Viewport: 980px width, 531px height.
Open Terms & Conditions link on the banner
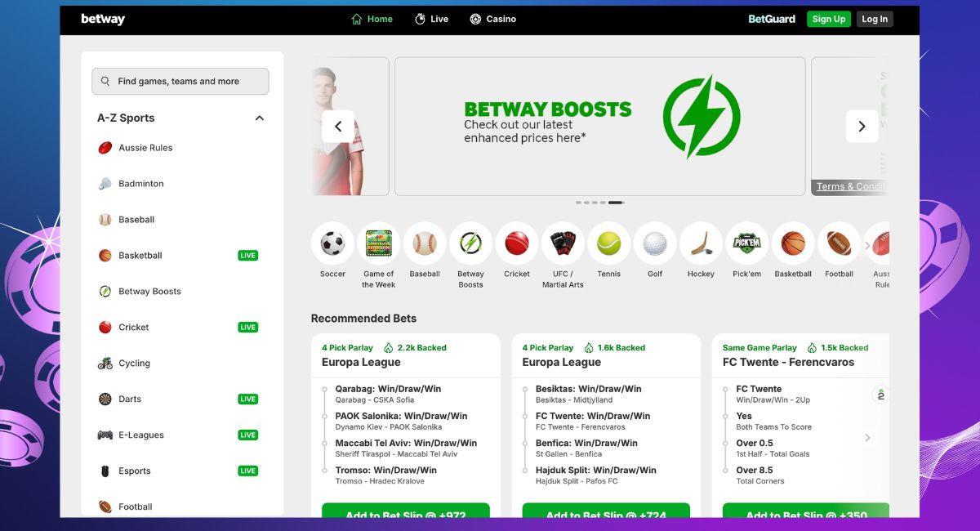[x=852, y=186]
